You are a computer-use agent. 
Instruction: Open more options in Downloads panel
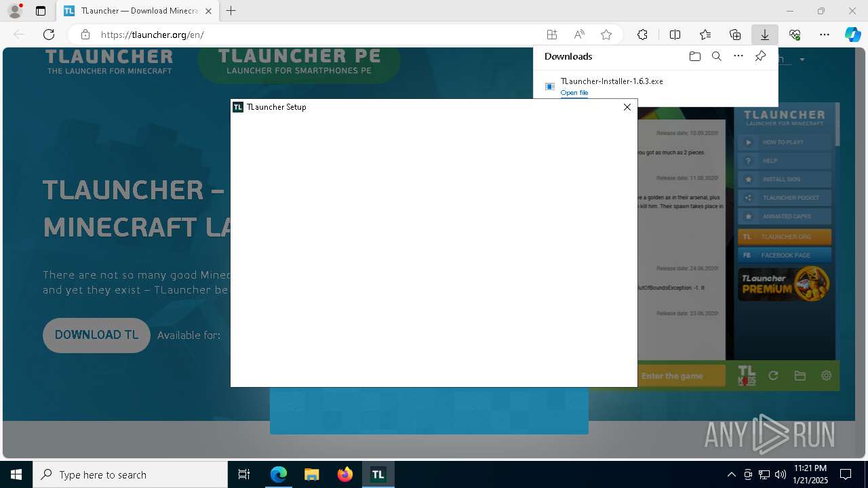point(738,56)
